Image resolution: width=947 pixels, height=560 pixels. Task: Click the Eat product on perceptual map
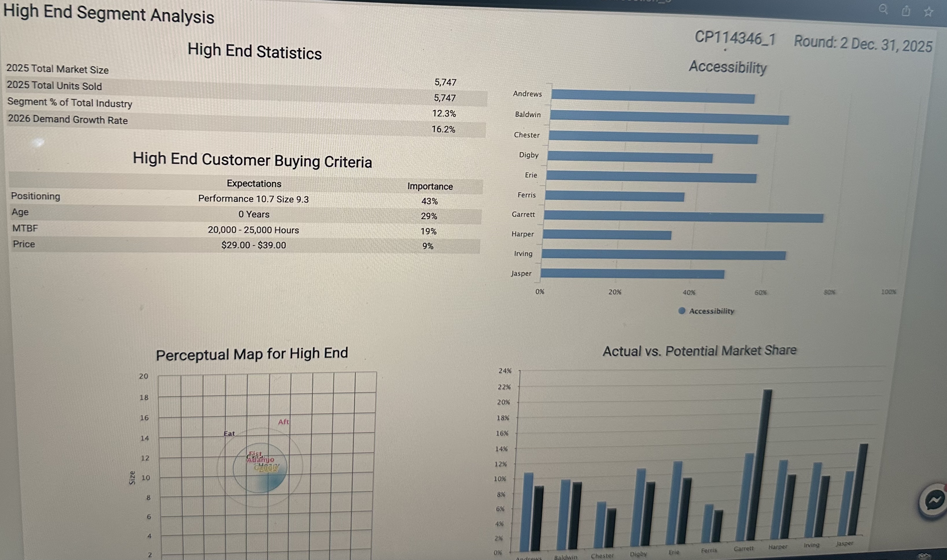(229, 434)
